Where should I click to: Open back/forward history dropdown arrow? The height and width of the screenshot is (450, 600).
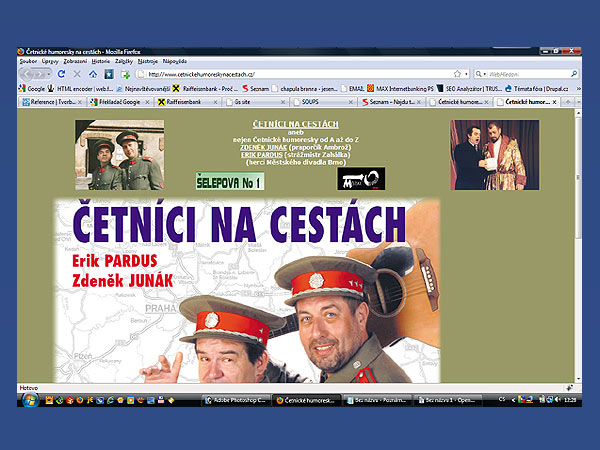click(49, 74)
